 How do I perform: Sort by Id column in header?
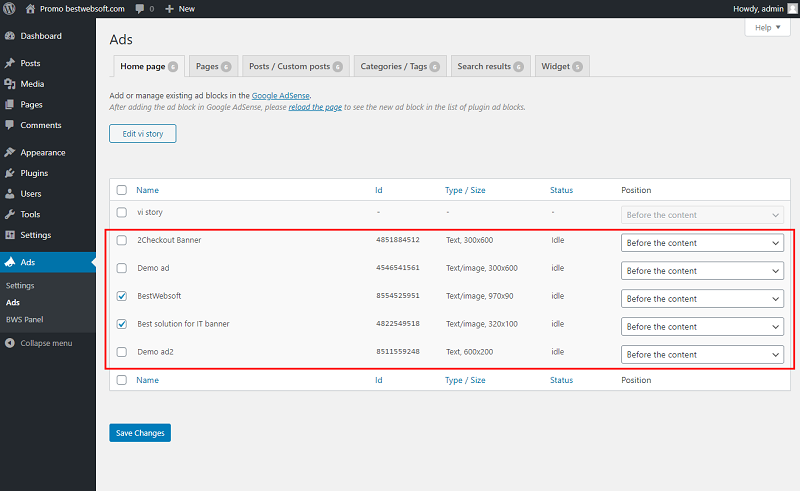(379, 190)
